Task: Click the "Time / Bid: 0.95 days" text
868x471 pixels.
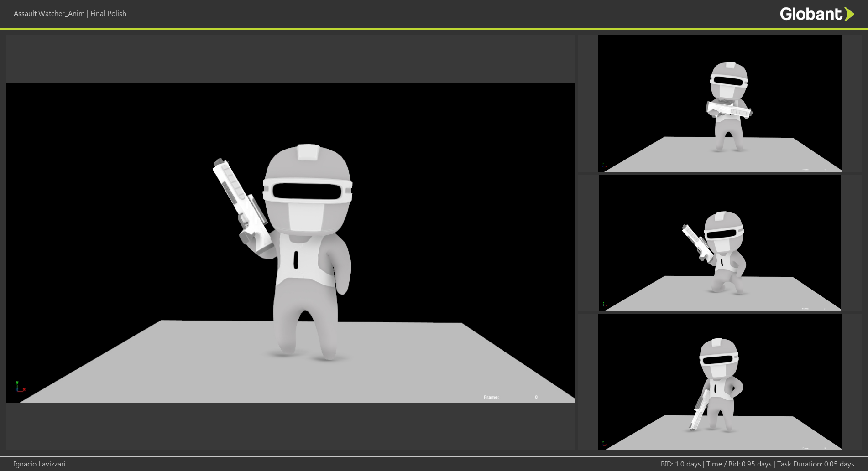Action: click(739, 464)
